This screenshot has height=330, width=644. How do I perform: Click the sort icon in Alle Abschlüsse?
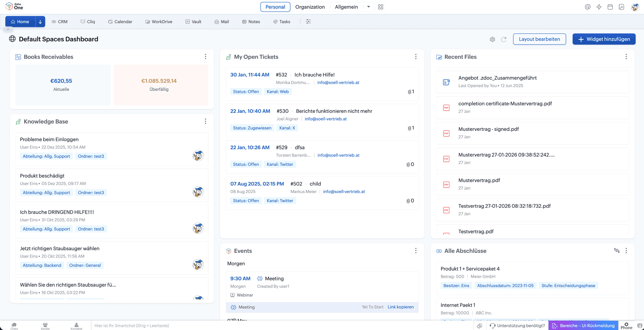click(617, 251)
